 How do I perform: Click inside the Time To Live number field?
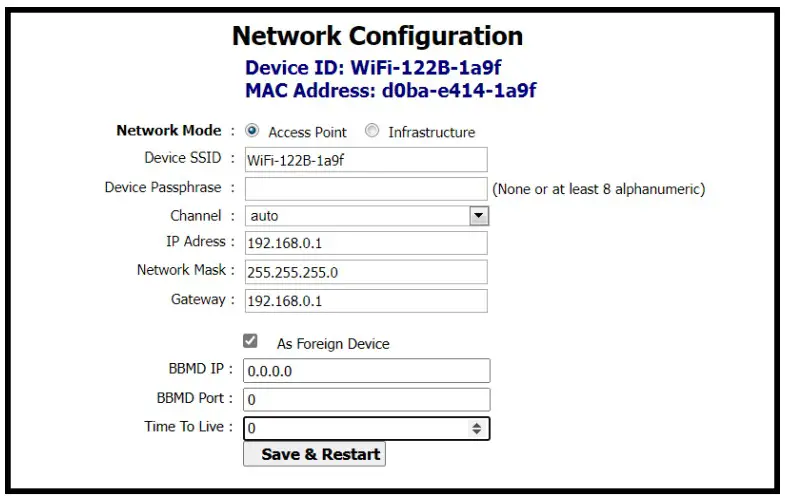click(355, 428)
